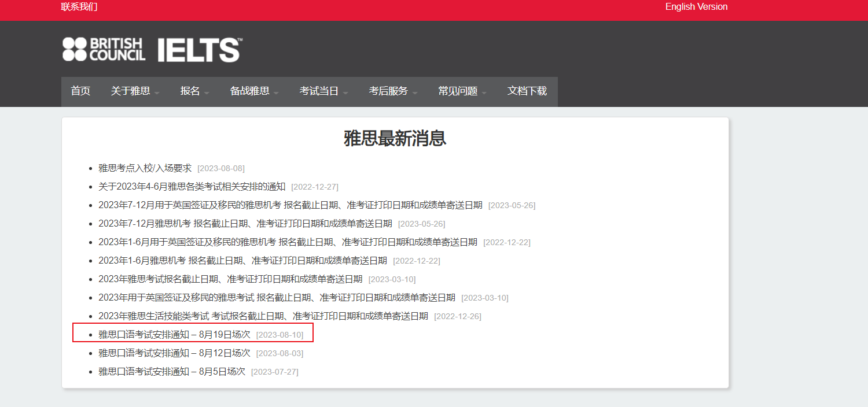Viewport: 868px width, 407px height.
Task: Open 关于2023年4-6月雅思各类考试相关安排的通知
Action: 192,187
